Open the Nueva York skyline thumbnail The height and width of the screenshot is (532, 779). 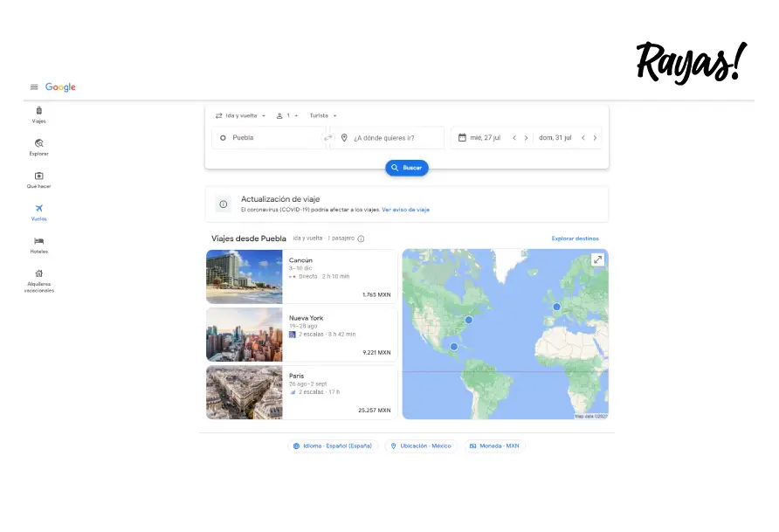tap(244, 335)
